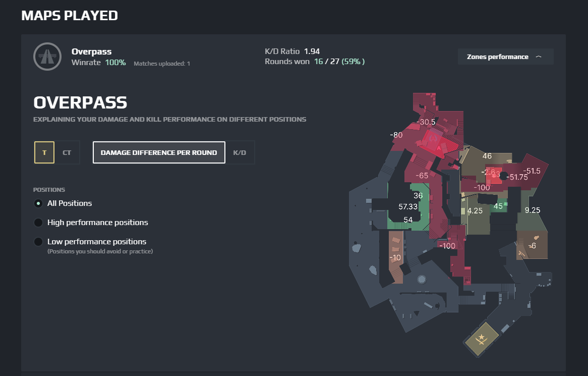Choose Low performance positions
Viewport: 588px width, 376px height.
(38, 242)
